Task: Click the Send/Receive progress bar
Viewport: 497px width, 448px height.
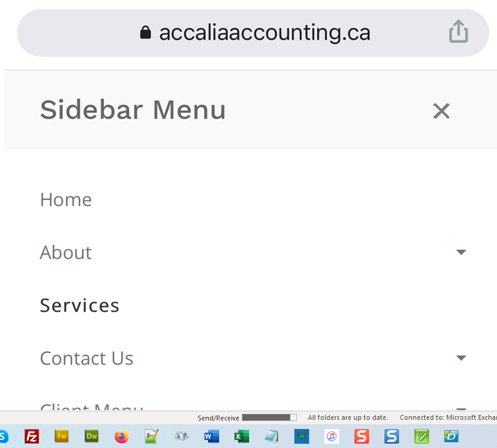Action: click(269, 417)
